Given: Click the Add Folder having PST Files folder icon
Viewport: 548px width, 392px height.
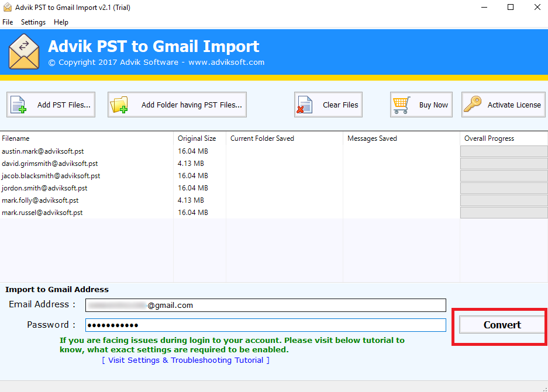Looking at the screenshot, I should 119,105.
